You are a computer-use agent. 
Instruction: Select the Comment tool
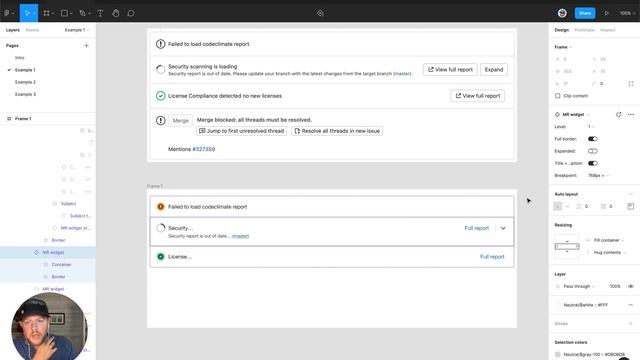131,13
